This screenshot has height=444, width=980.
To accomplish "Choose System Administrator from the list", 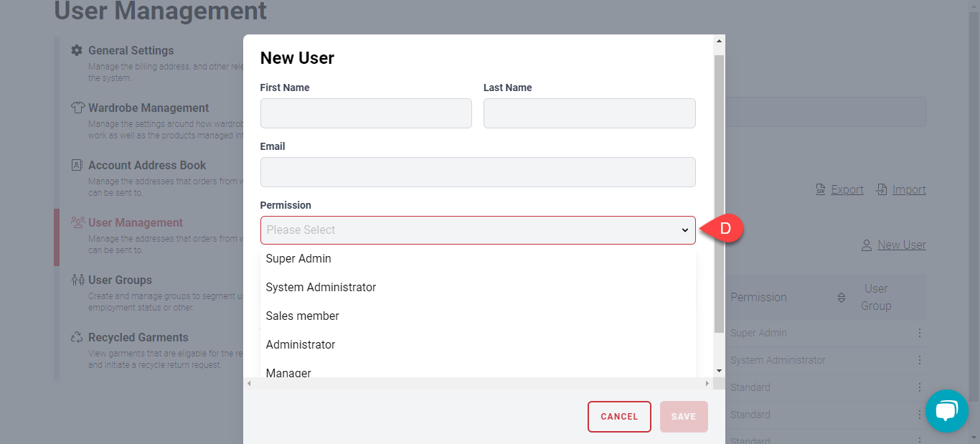I will [321, 288].
